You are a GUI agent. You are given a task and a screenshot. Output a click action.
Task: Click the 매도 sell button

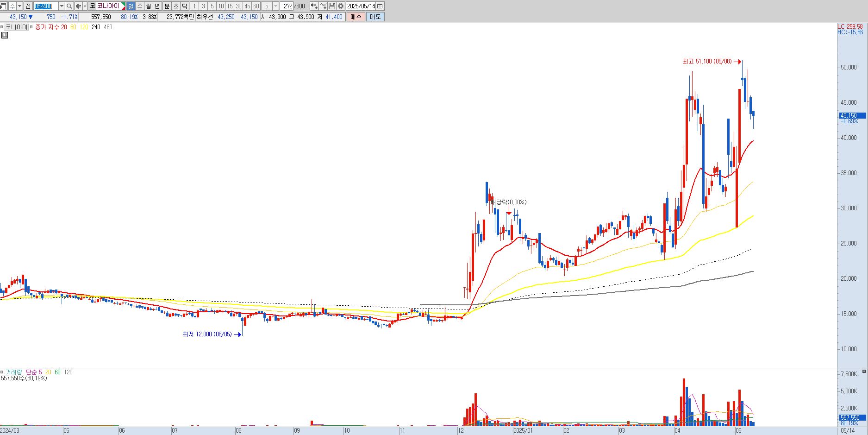pos(375,17)
